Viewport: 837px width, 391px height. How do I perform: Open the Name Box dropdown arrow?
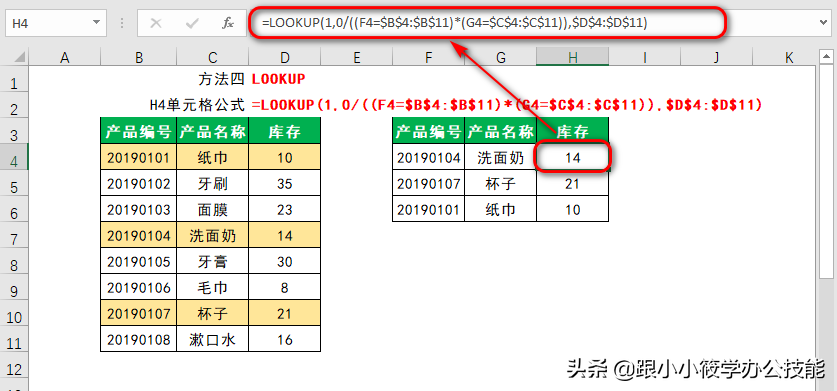click(96, 23)
